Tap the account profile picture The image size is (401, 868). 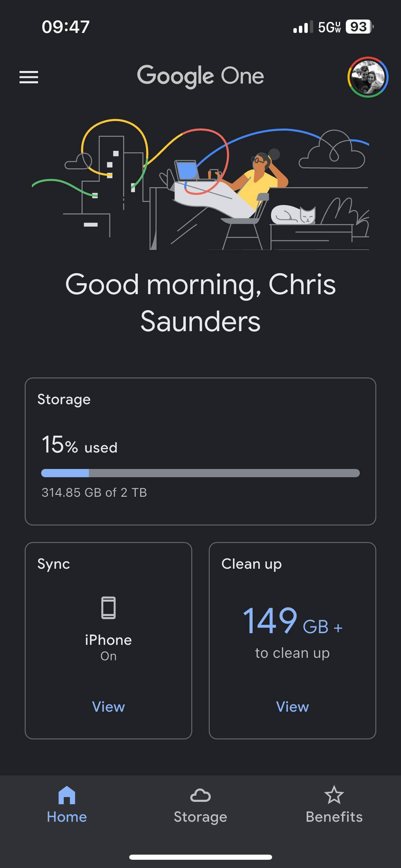click(x=368, y=77)
